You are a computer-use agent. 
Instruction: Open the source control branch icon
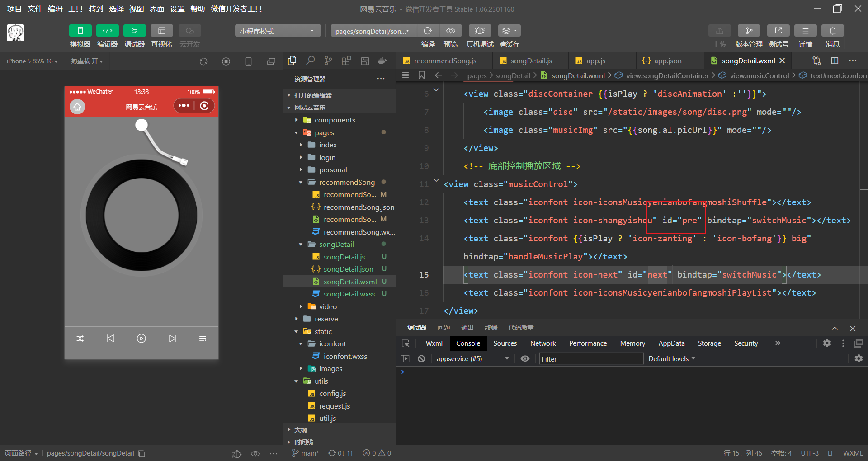(328, 61)
